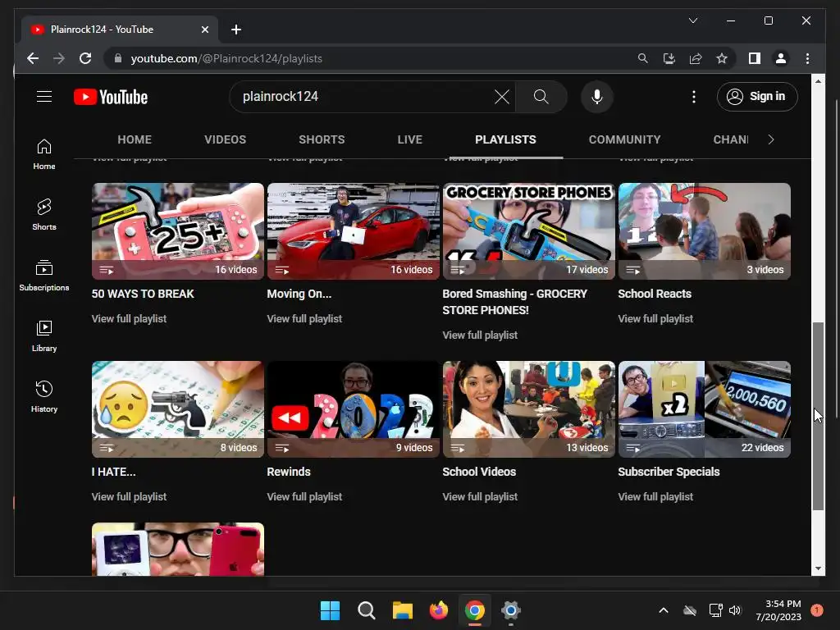View full playlist for Moving On...
This screenshot has width=840, height=630.
(x=304, y=319)
